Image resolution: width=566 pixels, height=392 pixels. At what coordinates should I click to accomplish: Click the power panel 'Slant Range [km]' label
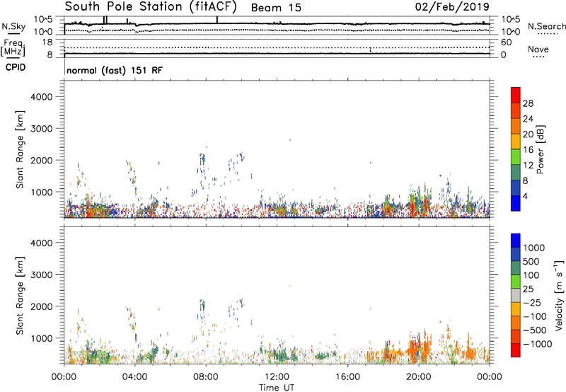(20, 149)
